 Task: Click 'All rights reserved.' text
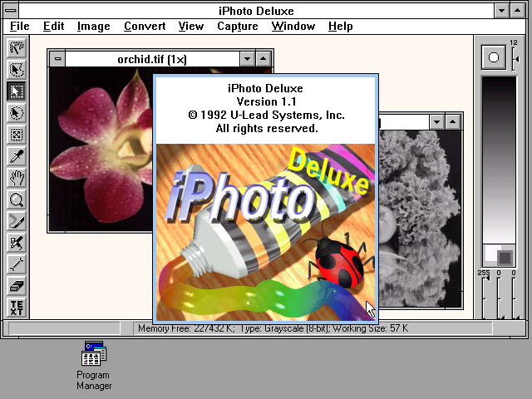[x=267, y=128]
